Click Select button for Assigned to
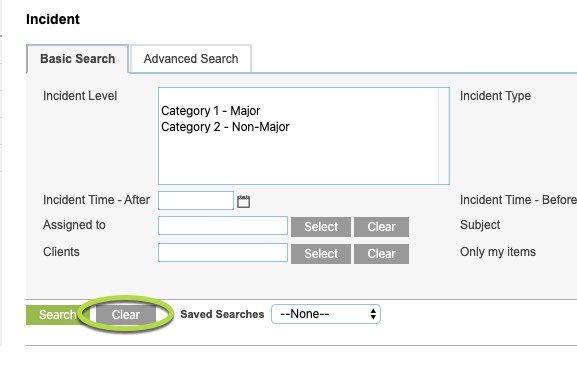 coord(321,227)
